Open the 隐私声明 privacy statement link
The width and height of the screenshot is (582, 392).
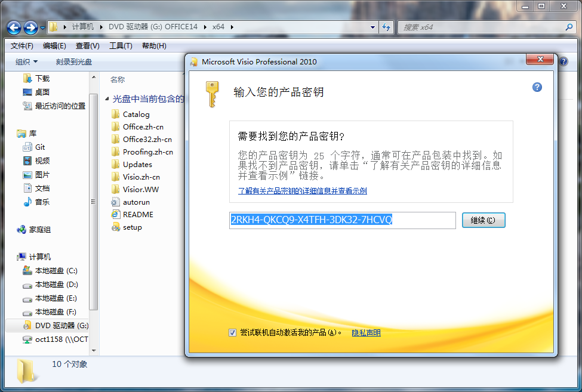[x=366, y=333]
